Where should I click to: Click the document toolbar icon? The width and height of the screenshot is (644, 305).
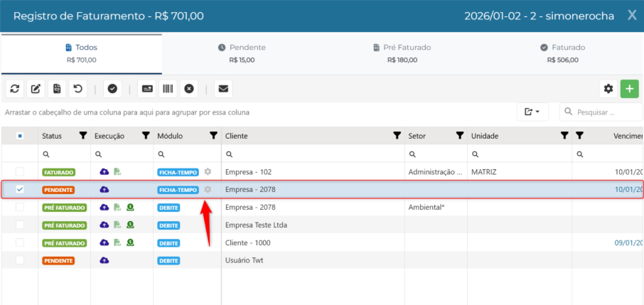[57, 89]
